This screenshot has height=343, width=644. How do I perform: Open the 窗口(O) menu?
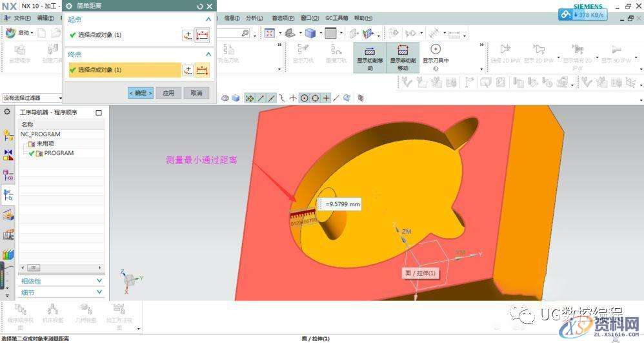tap(310, 18)
